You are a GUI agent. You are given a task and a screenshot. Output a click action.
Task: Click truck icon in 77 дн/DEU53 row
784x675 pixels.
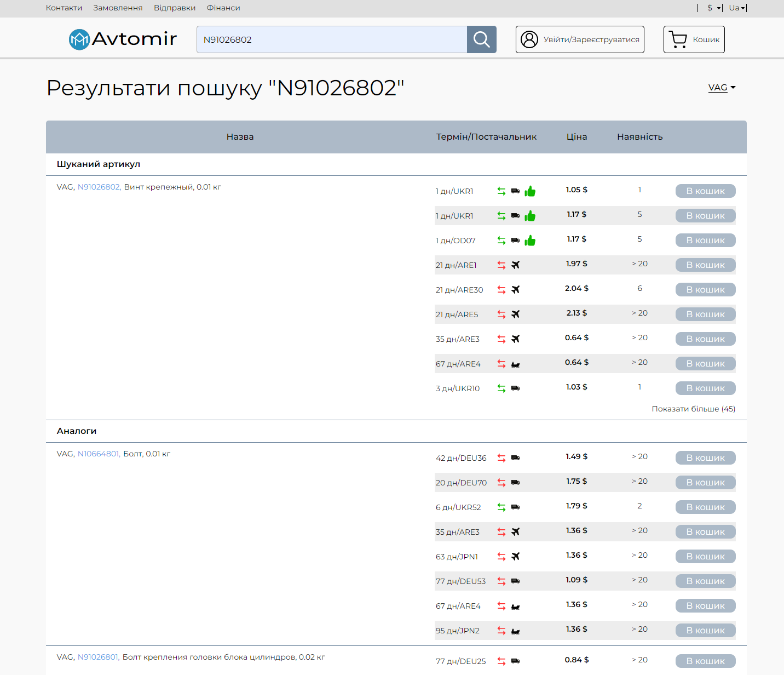(516, 581)
